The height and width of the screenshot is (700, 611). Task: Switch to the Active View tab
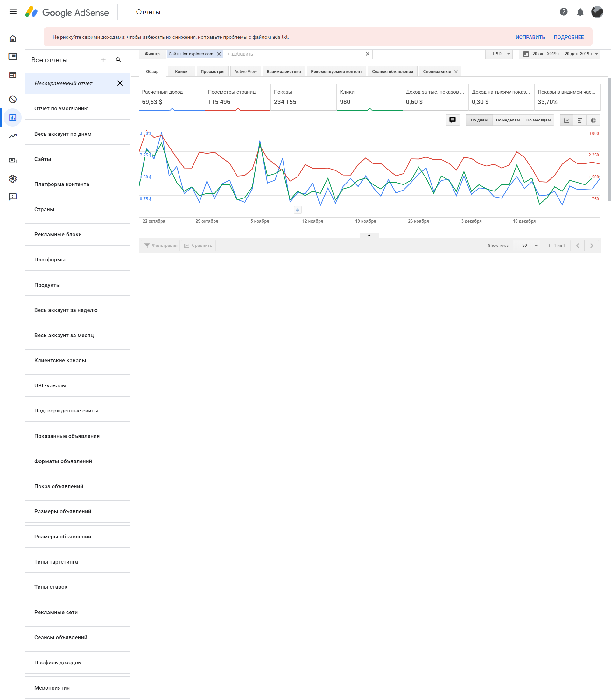pyautogui.click(x=245, y=72)
